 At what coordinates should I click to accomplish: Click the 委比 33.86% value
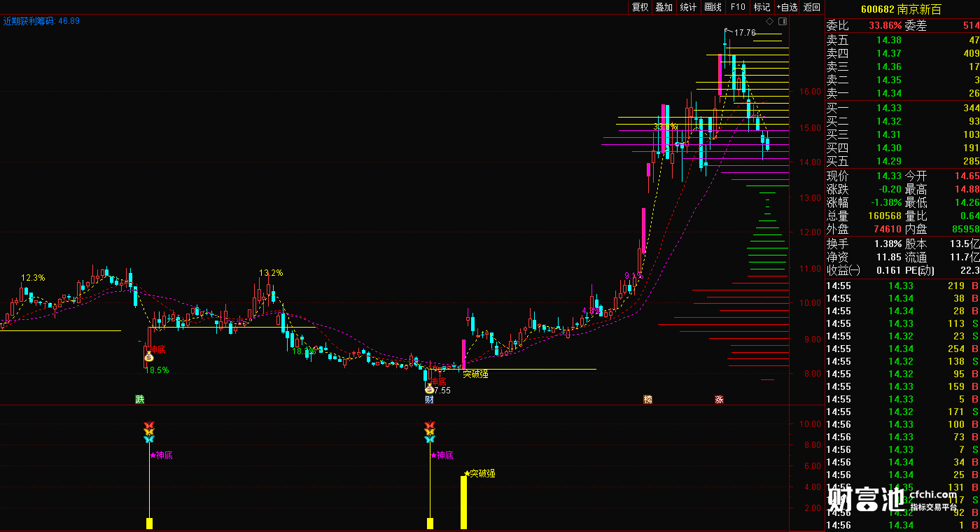pos(885,26)
